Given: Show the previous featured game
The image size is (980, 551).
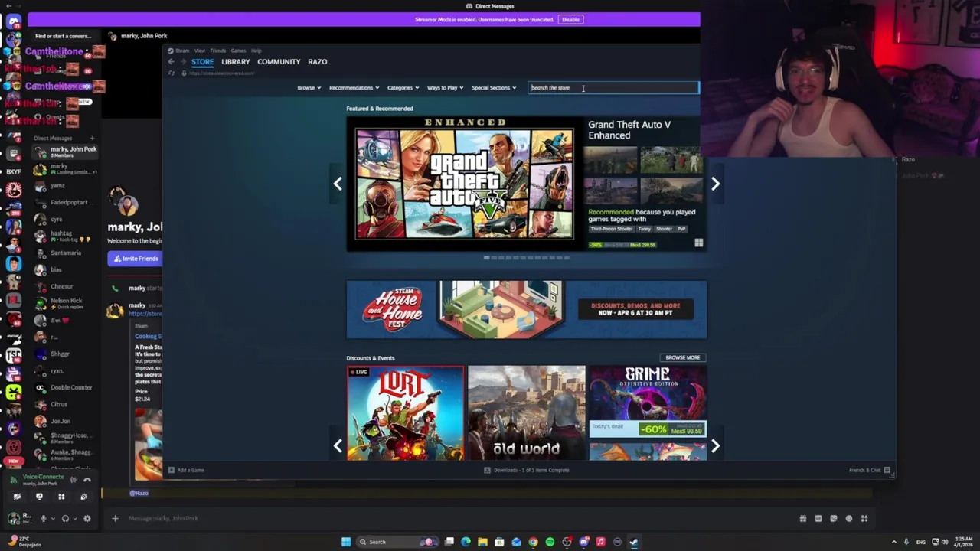Looking at the screenshot, I should point(338,184).
